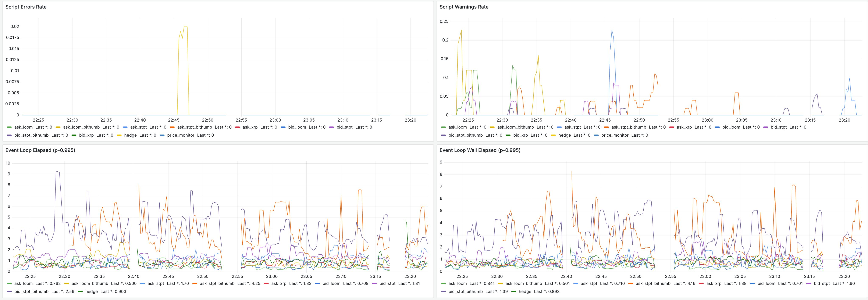Screen dimensions: 868x300
Task: Toggle ask_xrp in Event Loop Elapsed legend
Action: 279,283
